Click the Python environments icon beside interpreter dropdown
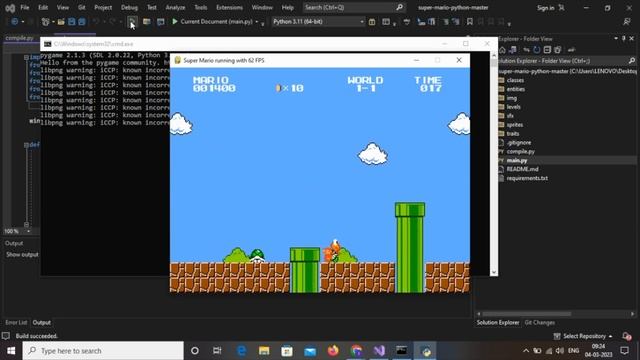 [372, 22]
